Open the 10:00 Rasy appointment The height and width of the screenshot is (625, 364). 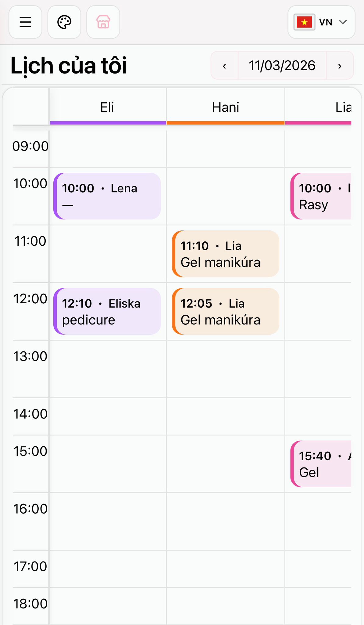coord(321,196)
